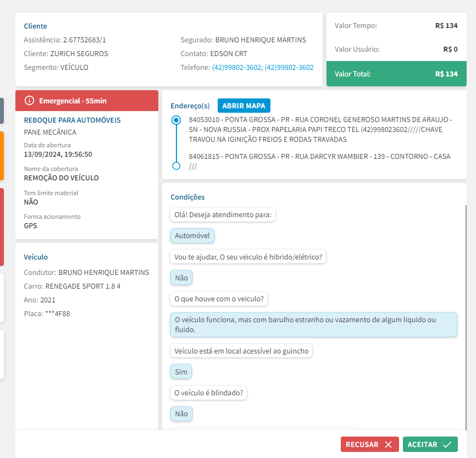Click the REBOQUE PARA AUTOMÓVEIS heading
Screen dimensions: 476x458
pos(72,120)
